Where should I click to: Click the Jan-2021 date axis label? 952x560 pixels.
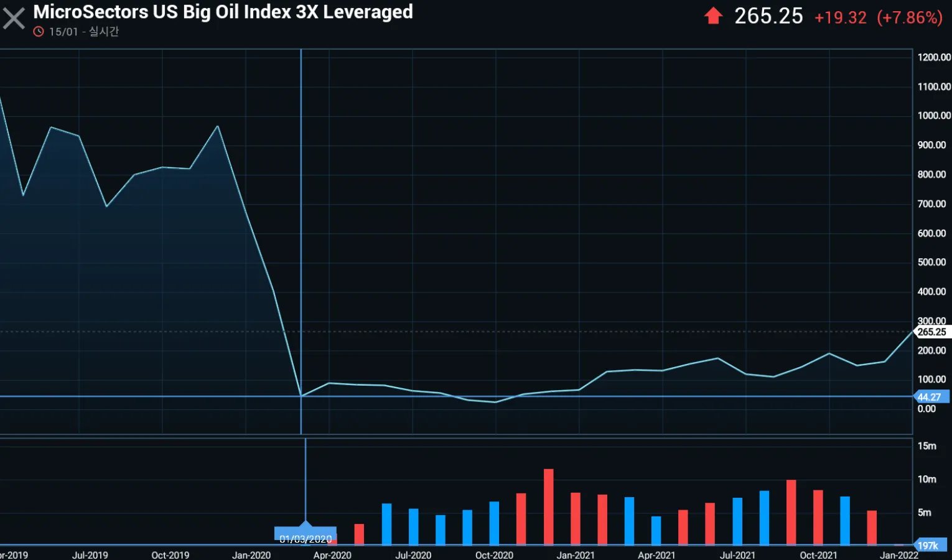pos(576,555)
